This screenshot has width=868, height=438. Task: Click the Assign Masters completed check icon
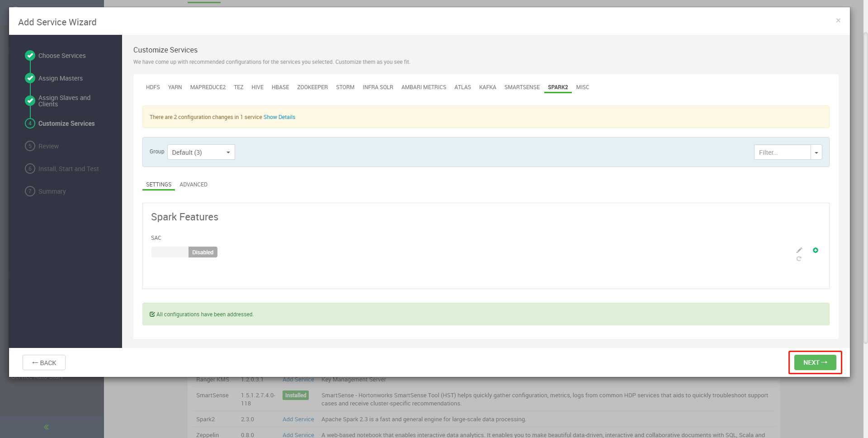coord(30,78)
